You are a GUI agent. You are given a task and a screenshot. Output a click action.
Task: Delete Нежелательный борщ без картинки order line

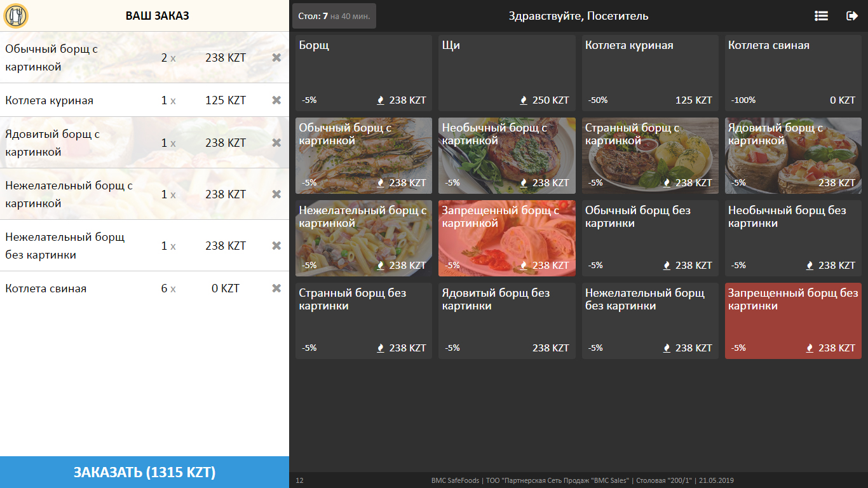coord(276,246)
